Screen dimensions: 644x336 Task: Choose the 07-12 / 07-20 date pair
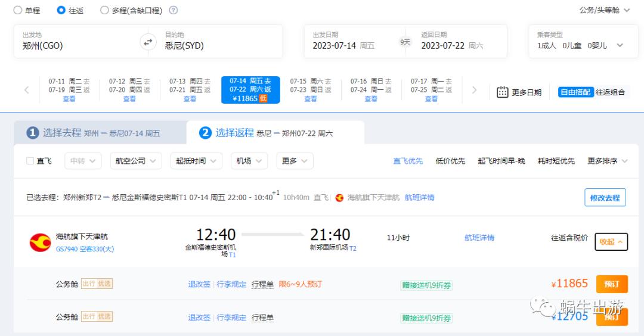click(129, 90)
